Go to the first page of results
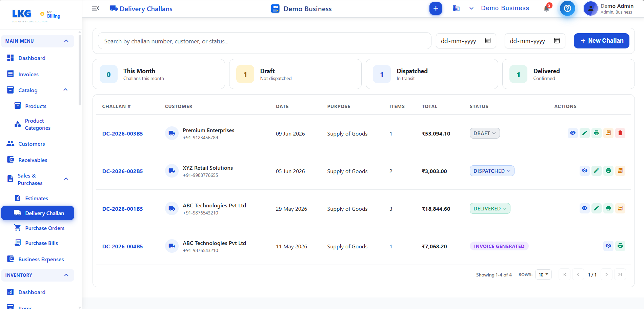 [564, 274]
